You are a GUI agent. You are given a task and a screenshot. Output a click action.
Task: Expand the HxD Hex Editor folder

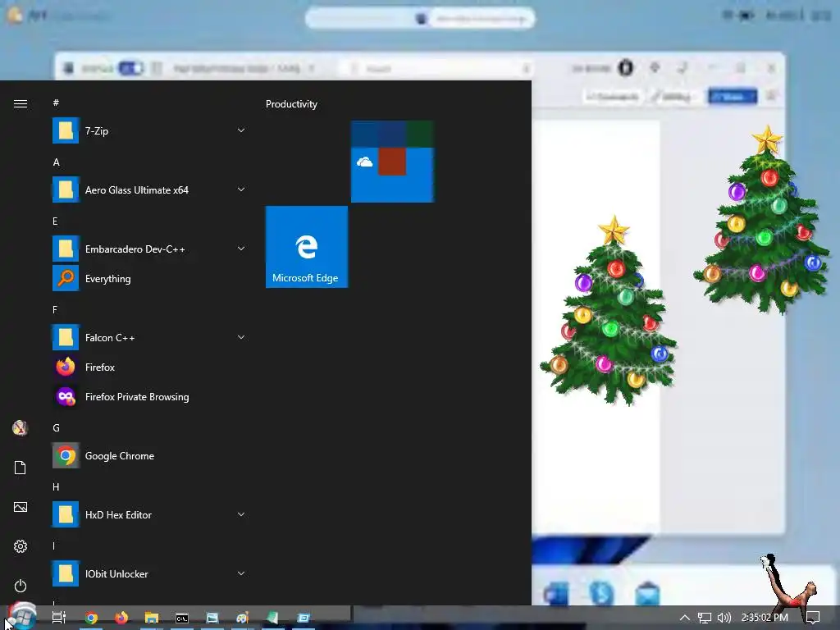coord(241,514)
